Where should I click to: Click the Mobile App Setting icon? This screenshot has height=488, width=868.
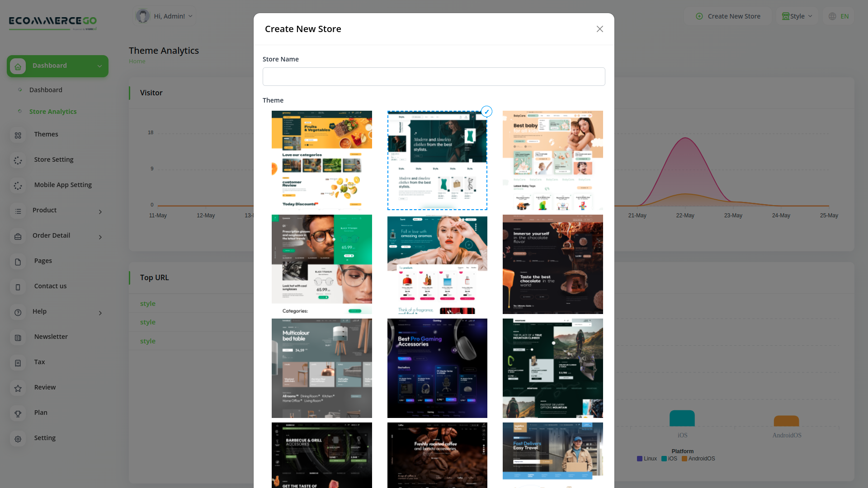click(18, 186)
